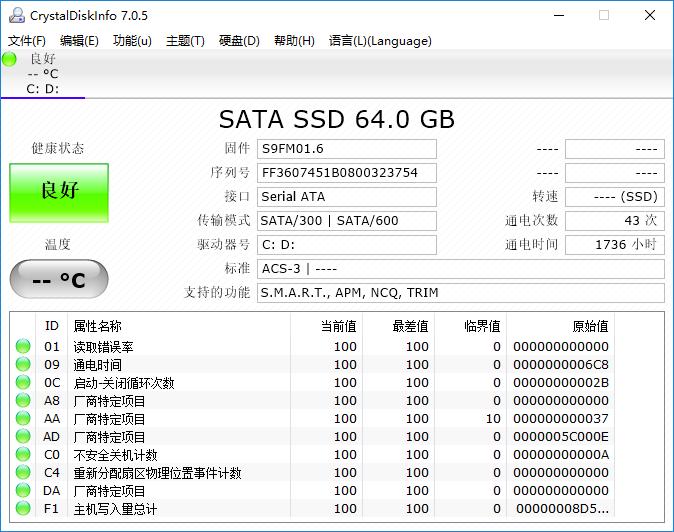Open the 硬盘(D) menu

coord(239,41)
